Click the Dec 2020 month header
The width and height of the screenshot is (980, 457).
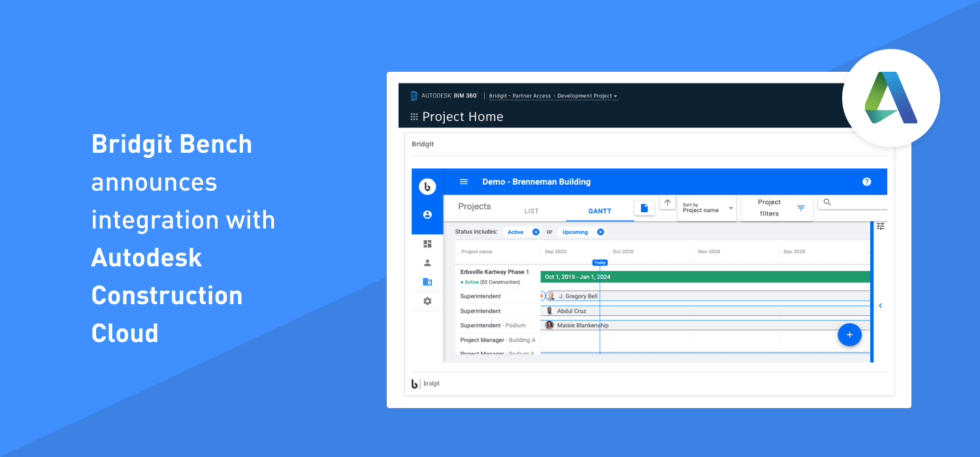point(794,252)
